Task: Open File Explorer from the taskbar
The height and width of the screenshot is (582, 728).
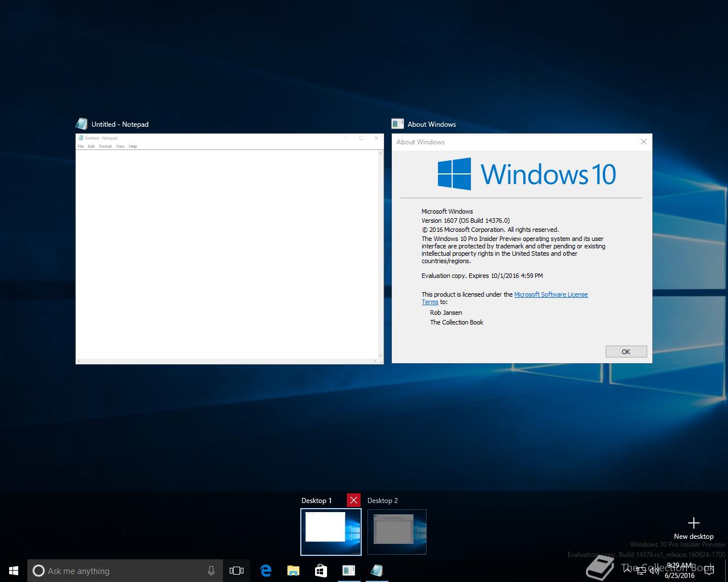Action: (x=293, y=571)
